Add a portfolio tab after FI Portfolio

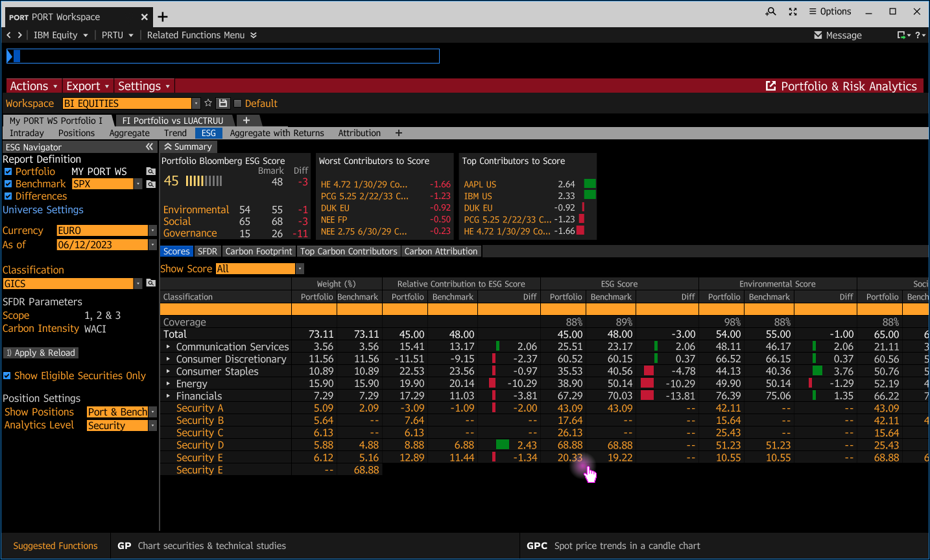pyautogui.click(x=246, y=121)
